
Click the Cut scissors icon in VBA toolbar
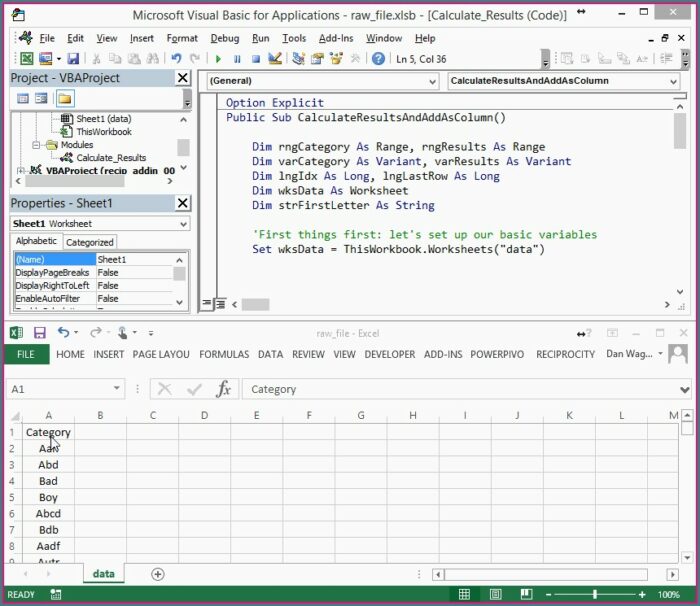pos(96,59)
